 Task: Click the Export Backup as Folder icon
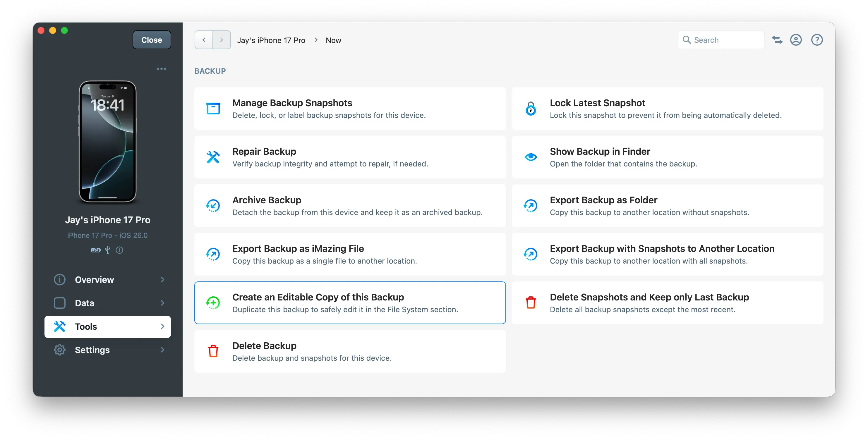tap(531, 205)
